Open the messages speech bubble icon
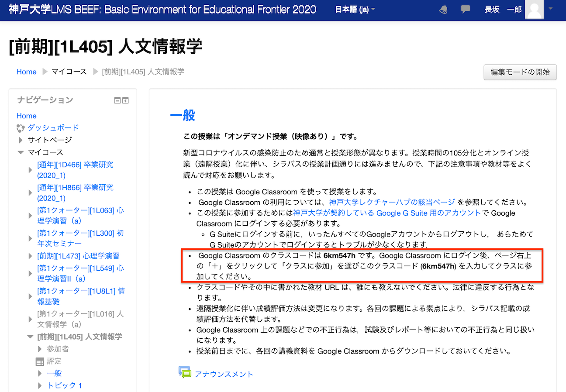566x392 pixels. (466, 10)
